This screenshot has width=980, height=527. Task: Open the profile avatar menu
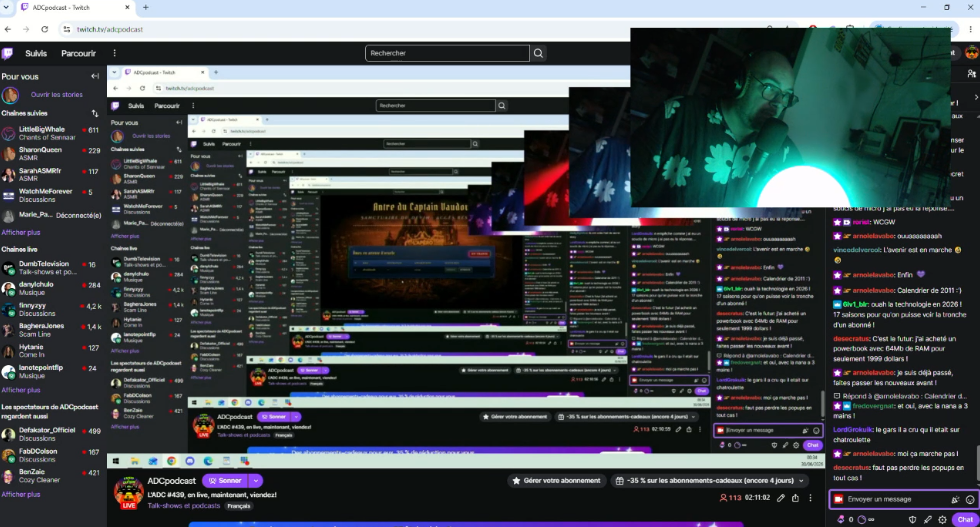click(x=972, y=53)
